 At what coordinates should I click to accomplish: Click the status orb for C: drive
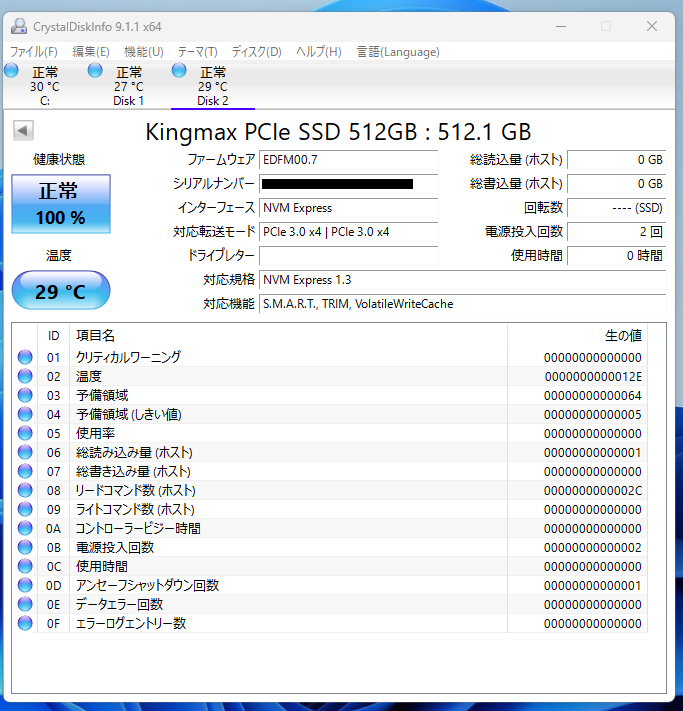point(11,71)
